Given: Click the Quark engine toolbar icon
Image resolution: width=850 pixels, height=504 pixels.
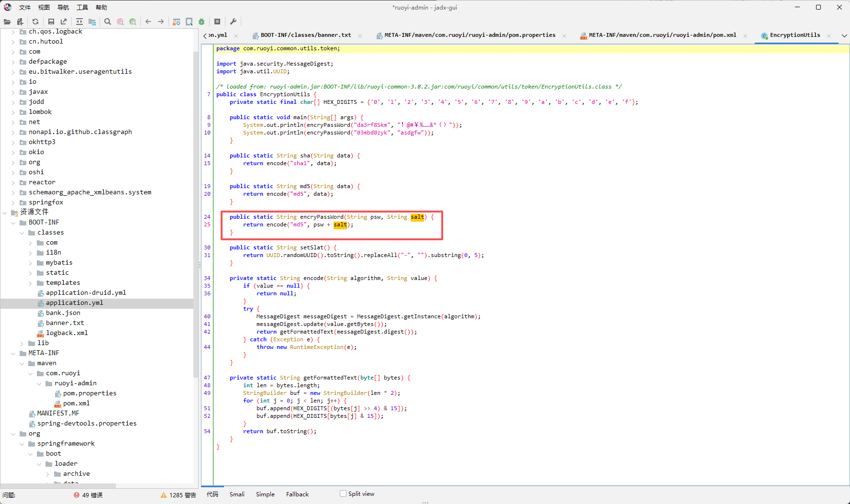Looking at the screenshot, I should point(189,22).
